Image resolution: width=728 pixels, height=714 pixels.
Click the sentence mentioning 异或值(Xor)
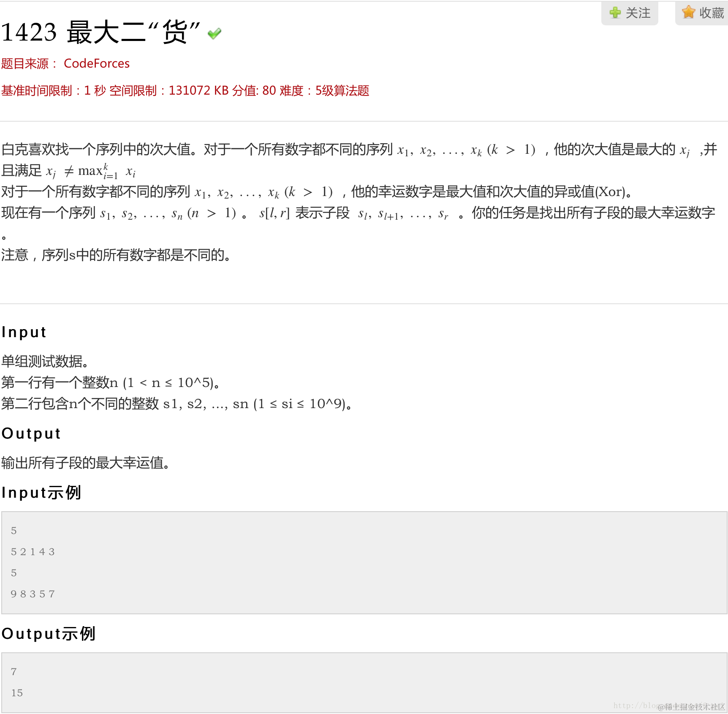click(318, 192)
